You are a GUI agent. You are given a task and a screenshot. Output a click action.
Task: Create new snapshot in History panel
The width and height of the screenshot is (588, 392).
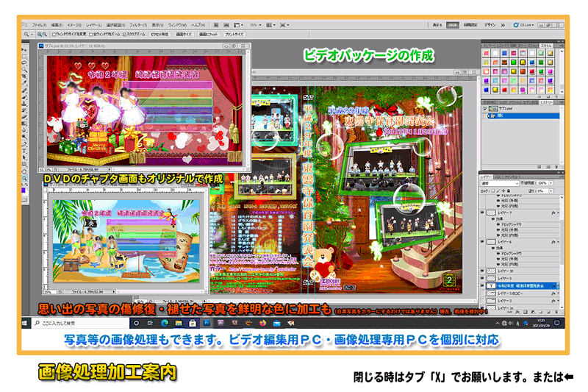click(539, 166)
